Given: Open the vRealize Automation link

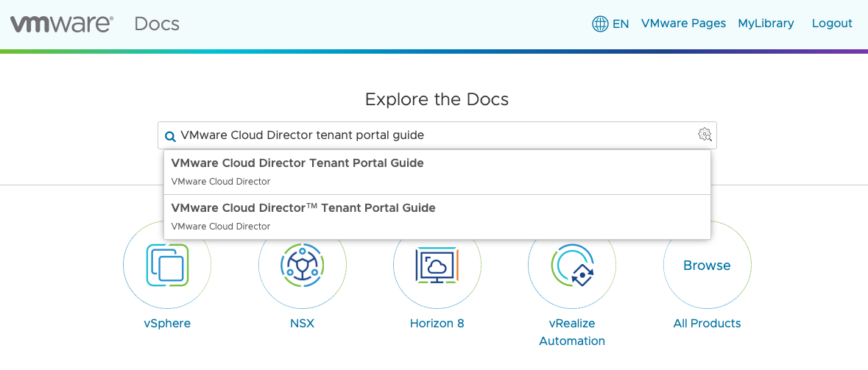Looking at the screenshot, I should [x=572, y=332].
